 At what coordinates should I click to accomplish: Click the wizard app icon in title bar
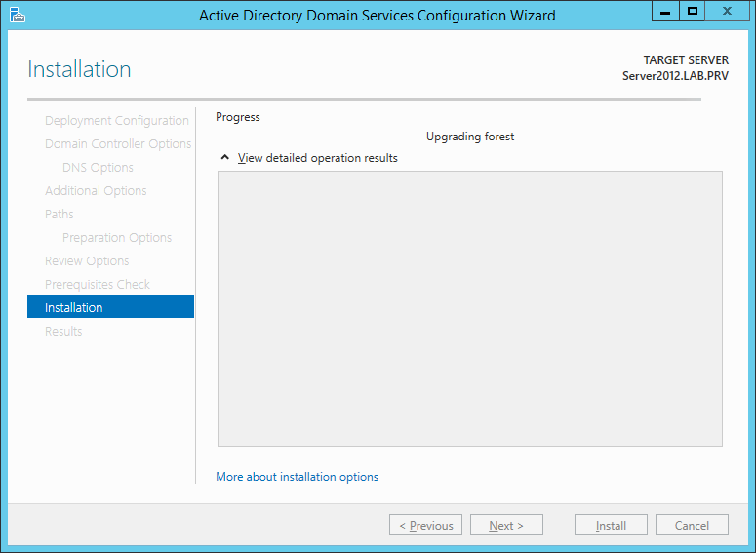[x=17, y=15]
